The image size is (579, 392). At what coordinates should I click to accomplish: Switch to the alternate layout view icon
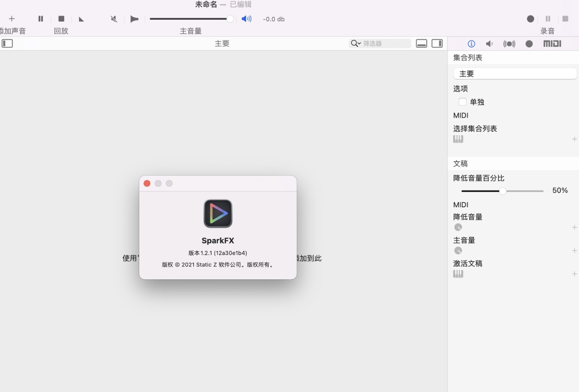(x=437, y=43)
